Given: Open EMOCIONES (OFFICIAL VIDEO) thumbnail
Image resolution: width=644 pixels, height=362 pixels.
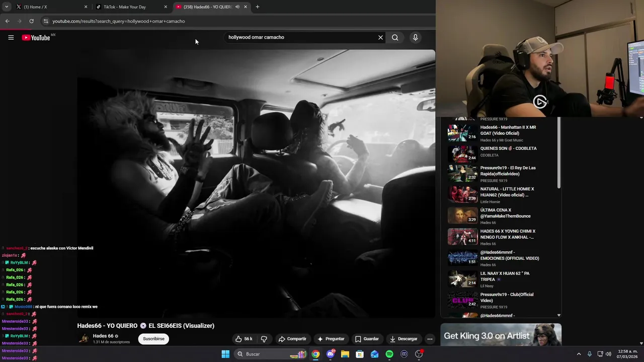Looking at the screenshot, I should 462,258.
